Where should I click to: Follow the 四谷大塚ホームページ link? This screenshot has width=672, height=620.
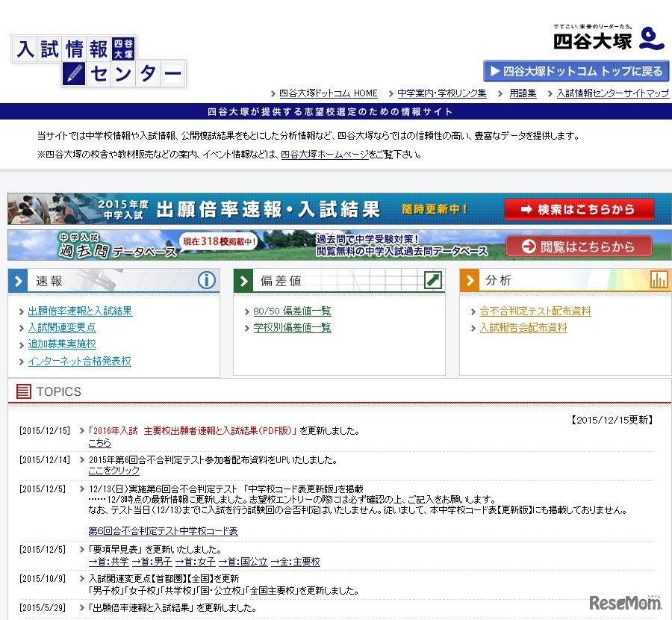pyautogui.click(x=326, y=154)
